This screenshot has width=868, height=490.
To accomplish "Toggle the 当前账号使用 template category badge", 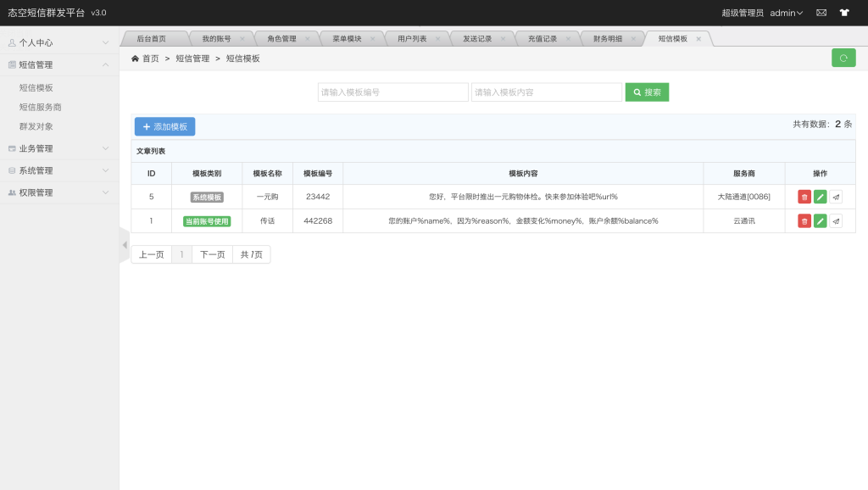I will pos(208,220).
